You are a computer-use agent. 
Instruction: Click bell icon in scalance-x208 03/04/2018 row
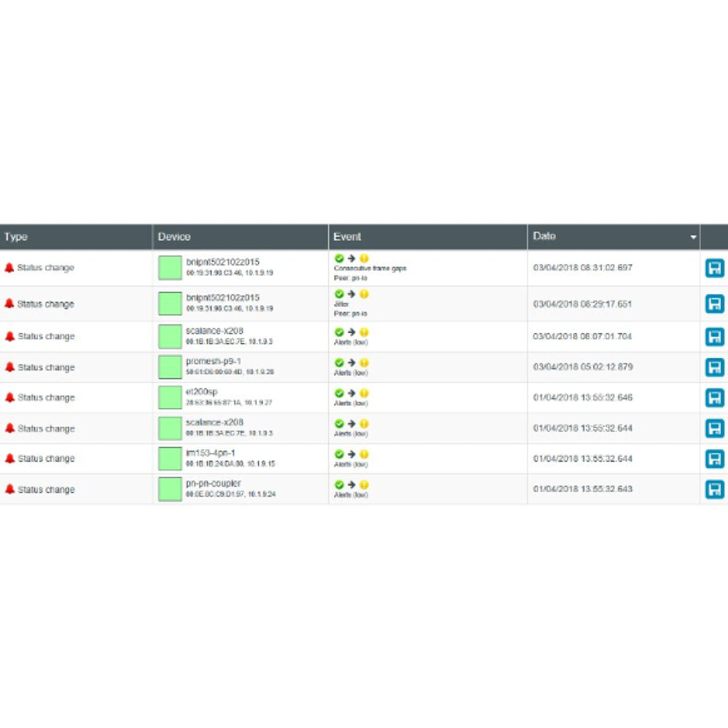(x=10, y=336)
